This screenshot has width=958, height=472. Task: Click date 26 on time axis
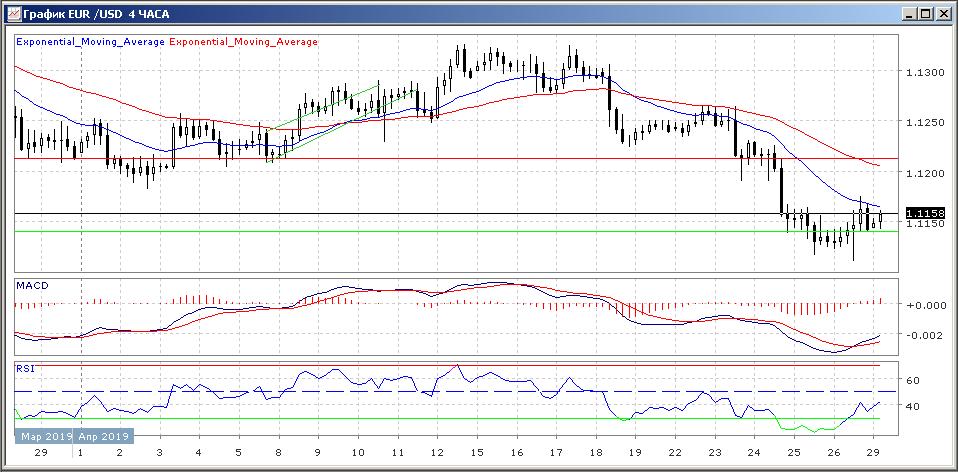[833, 453]
